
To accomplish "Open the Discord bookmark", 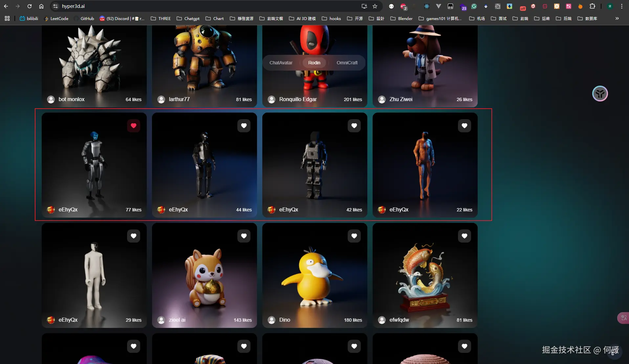I will pyautogui.click(x=122, y=18).
